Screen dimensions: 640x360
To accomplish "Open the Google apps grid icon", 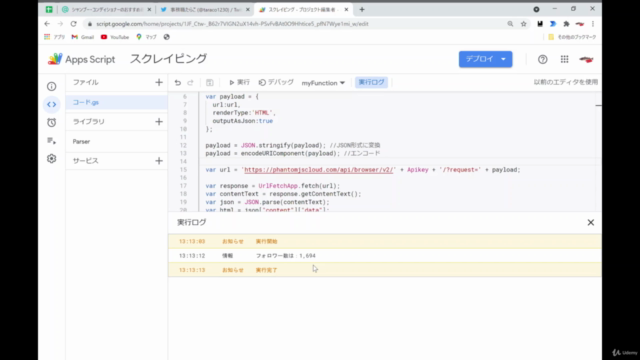I will [564, 59].
